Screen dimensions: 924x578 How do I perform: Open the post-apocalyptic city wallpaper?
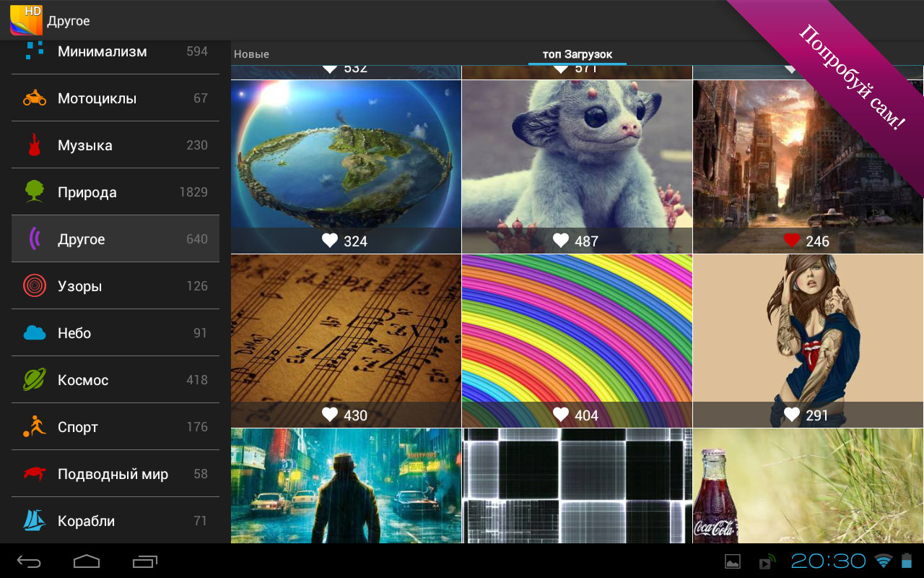[x=808, y=166]
